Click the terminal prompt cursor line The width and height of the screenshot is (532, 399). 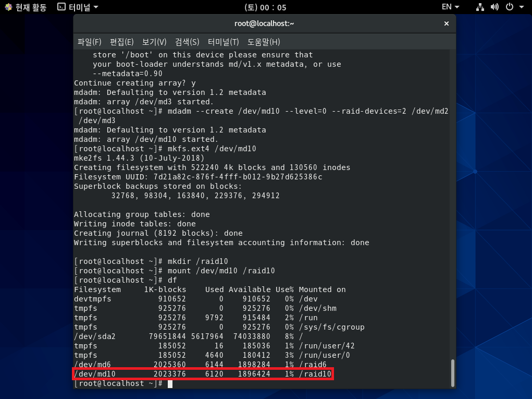[x=123, y=383]
